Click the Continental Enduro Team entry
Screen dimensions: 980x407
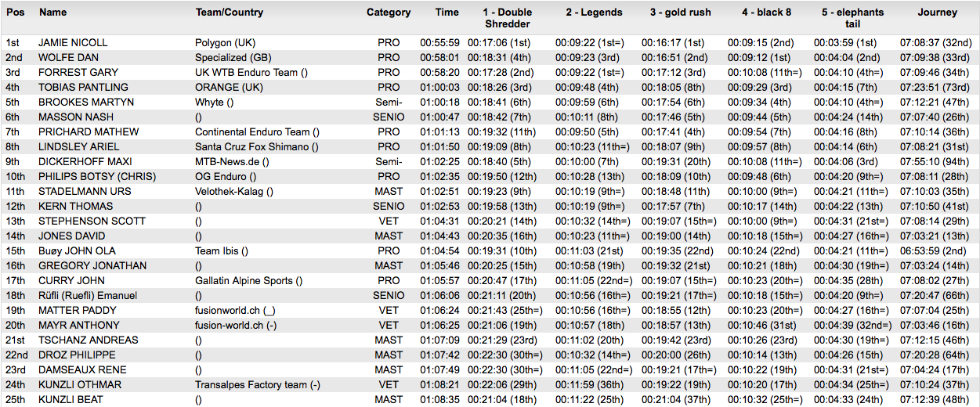coord(257,132)
